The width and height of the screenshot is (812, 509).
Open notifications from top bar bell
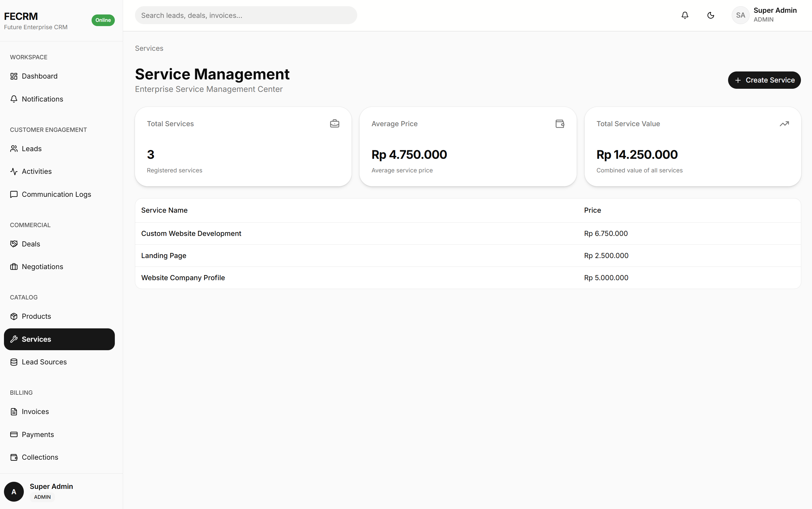pos(685,15)
